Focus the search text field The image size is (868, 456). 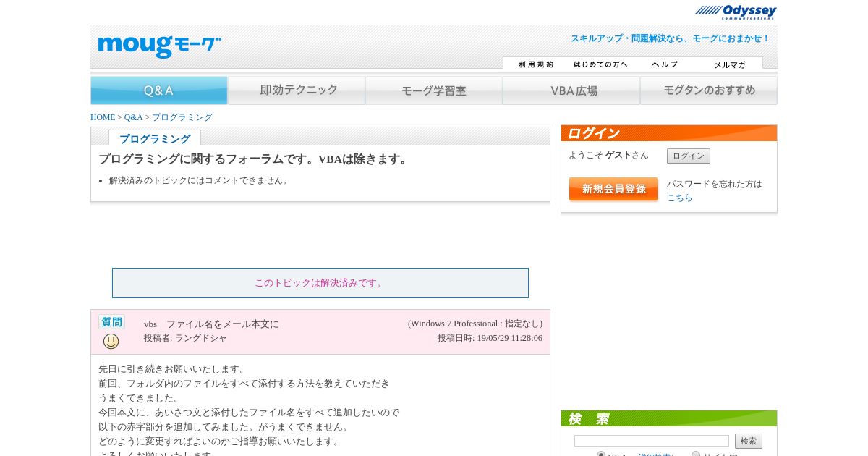tap(652, 441)
